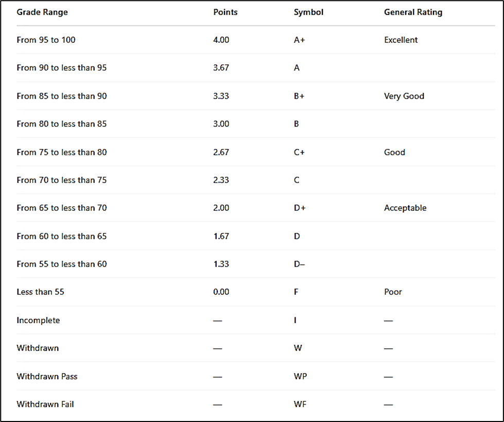Screen dimensions: 504x422
Task: Select the Withdrawn Fail row label
Action: click(45, 404)
